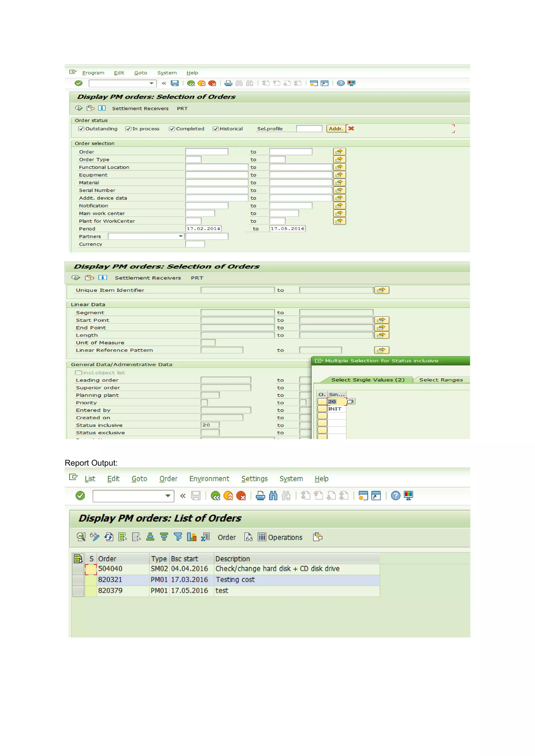The height and width of the screenshot is (756, 535).
Task: Expand the Partners dropdown list
Action: tap(181, 237)
